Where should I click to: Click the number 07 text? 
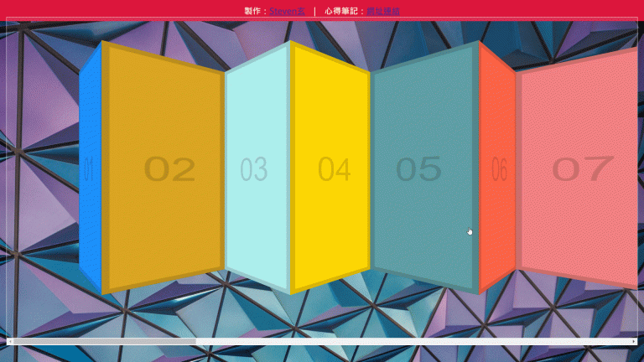tap(582, 169)
